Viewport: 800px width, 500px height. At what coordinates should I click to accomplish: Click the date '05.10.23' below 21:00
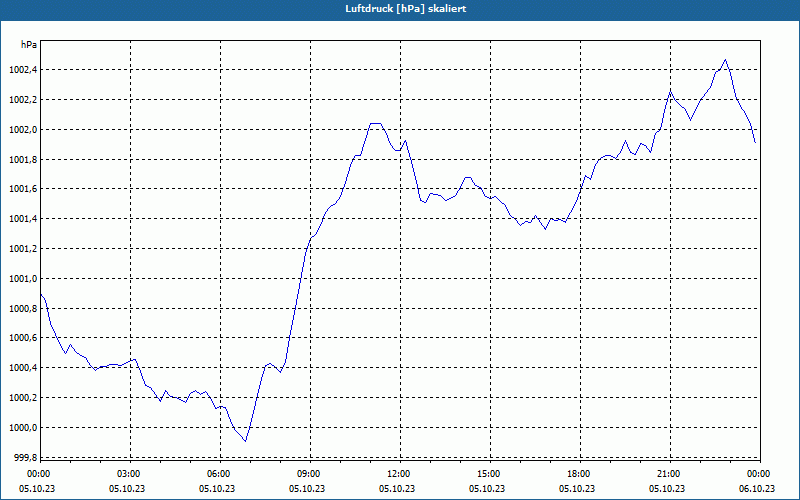[667, 489]
